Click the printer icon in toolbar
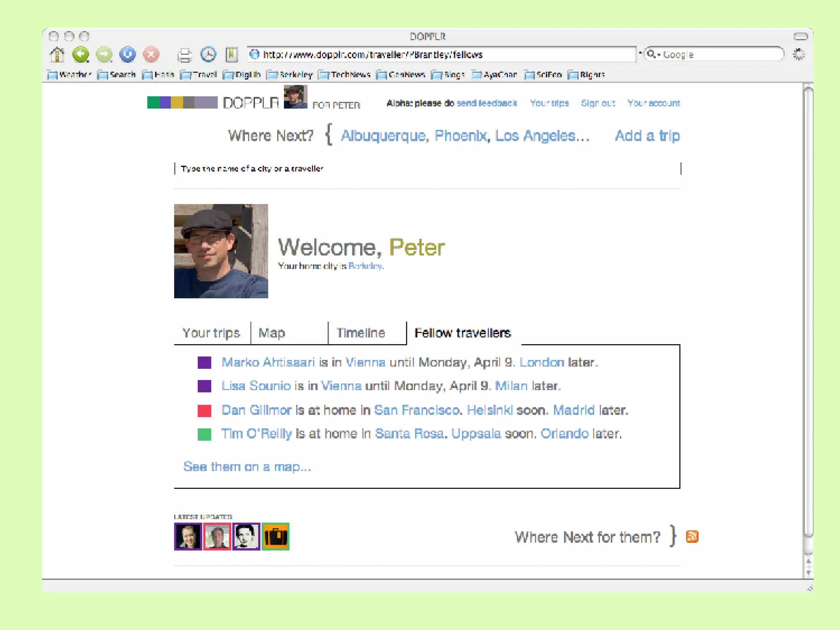This screenshot has height=630, width=840. (185, 55)
